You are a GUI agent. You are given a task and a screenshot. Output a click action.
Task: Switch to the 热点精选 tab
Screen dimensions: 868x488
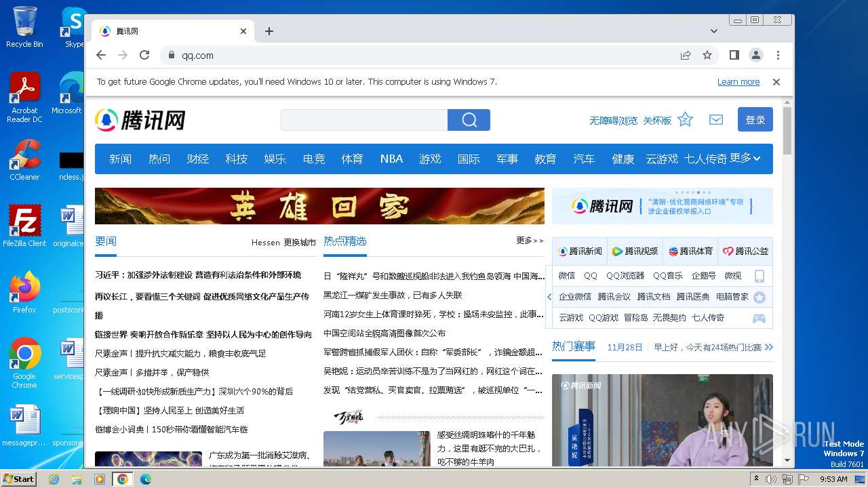coord(345,241)
